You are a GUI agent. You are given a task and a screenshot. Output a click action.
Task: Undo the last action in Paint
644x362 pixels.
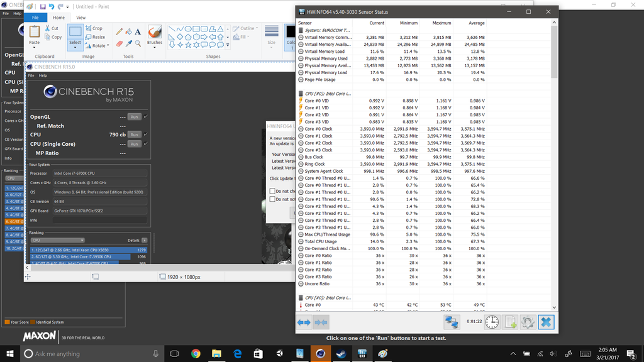tap(52, 6)
